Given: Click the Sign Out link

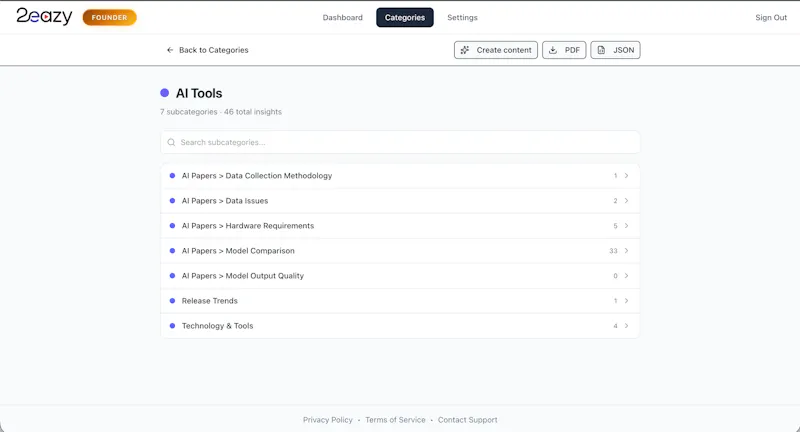Looking at the screenshot, I should tap(771, 17).
